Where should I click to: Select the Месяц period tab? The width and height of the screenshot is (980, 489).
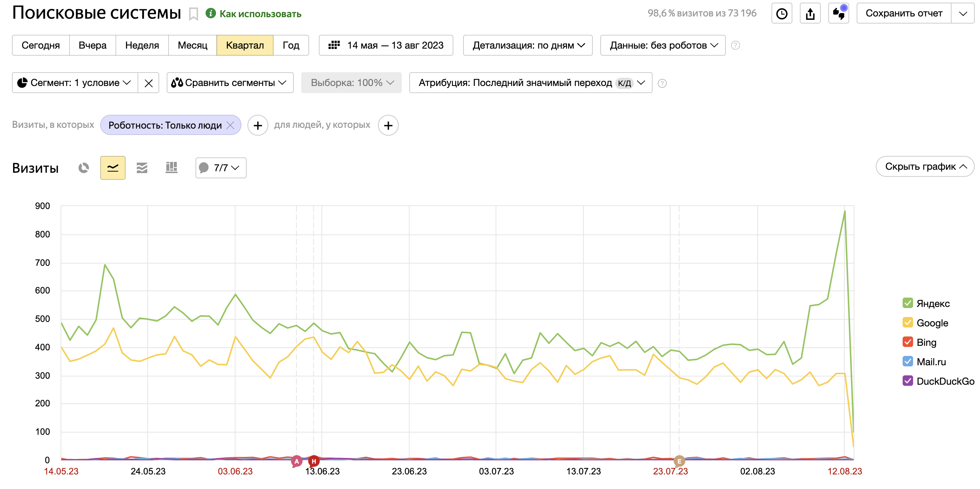tap(192, 45)
